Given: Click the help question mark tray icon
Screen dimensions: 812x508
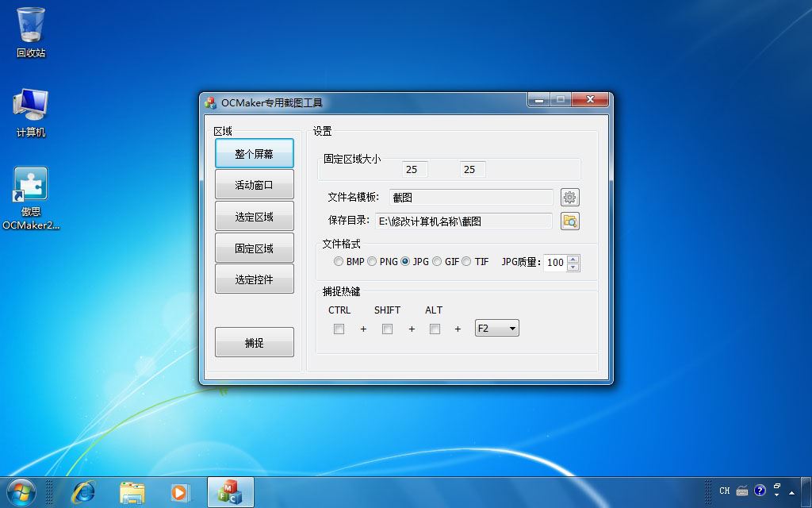Looking at the screenshot, I should tap(760, 491).
